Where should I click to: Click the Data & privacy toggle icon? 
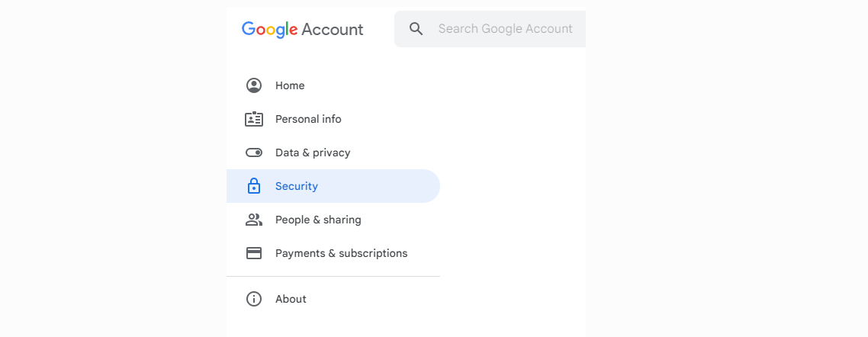point(254,152)
